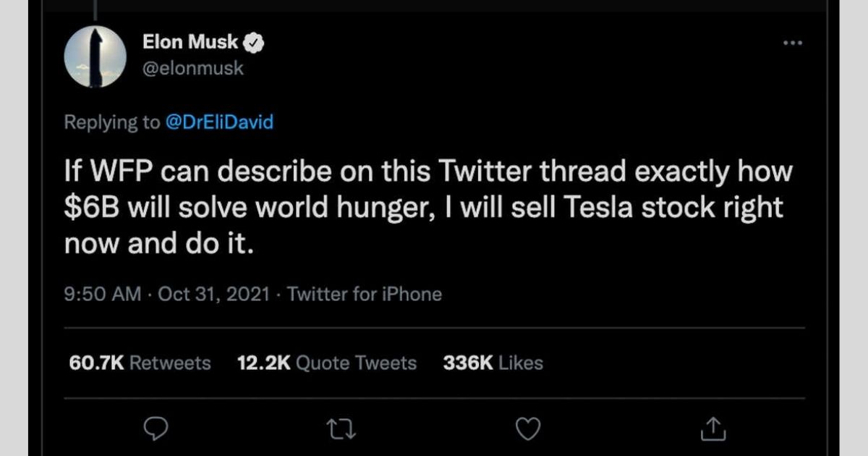The image size is (868, 456).
Task: Open the three-dot more options menu
Action: pos(793,43)
